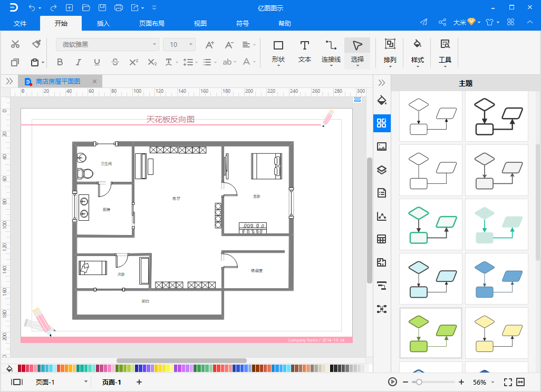This screenshot has width=541, height=392.
Task: Switch to the 符号 tab
Action: point(242,23)
